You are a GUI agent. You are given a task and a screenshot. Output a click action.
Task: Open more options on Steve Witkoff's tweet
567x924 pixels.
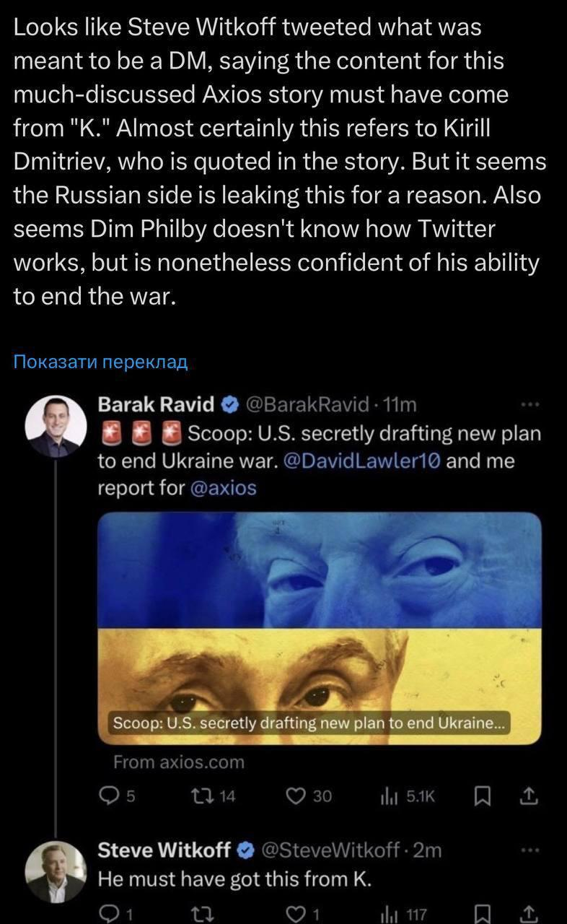point(530,851)
